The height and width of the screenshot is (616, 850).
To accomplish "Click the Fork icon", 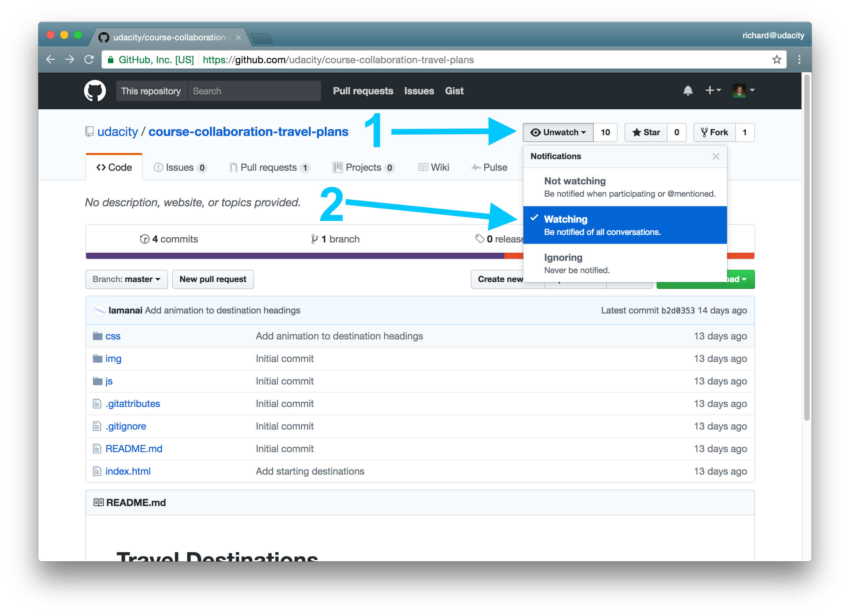I will pos(705,132).
